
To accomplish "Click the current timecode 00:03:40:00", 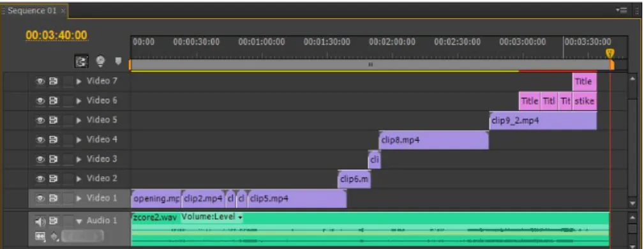I will coord(57,36).
